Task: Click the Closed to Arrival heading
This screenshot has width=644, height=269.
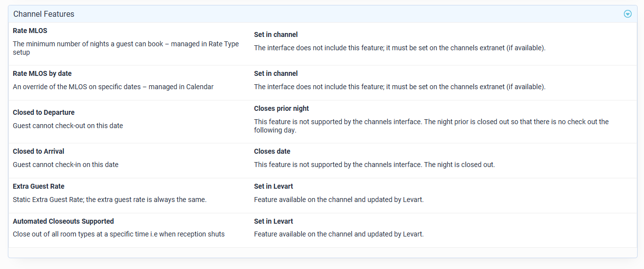Action: (x=38, y=151)
